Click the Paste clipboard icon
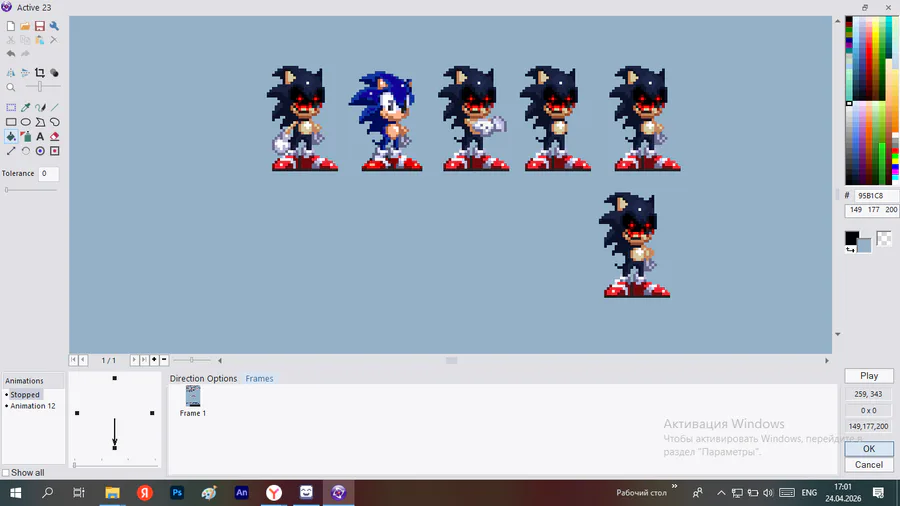 pyautogui.click(x=40, y=40)
